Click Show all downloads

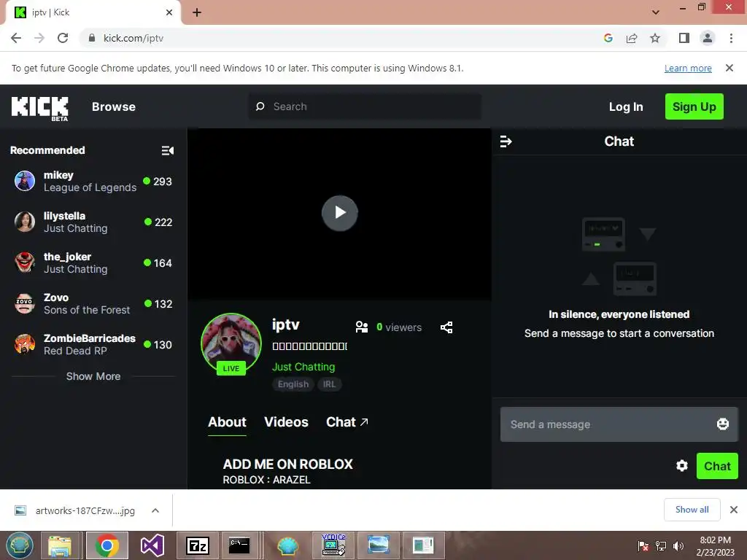click(x=692, y=510)
